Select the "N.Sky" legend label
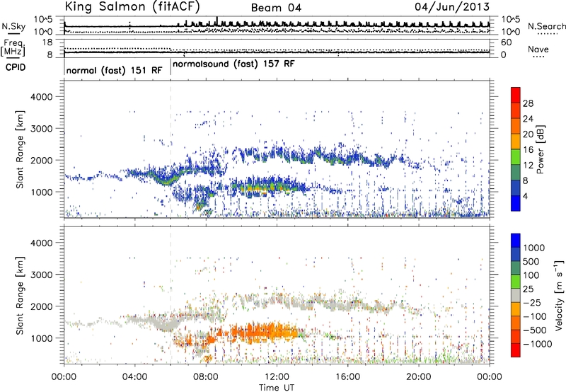Screen dimensions: 566x392 pyautogui.click(x=13, y=27)
